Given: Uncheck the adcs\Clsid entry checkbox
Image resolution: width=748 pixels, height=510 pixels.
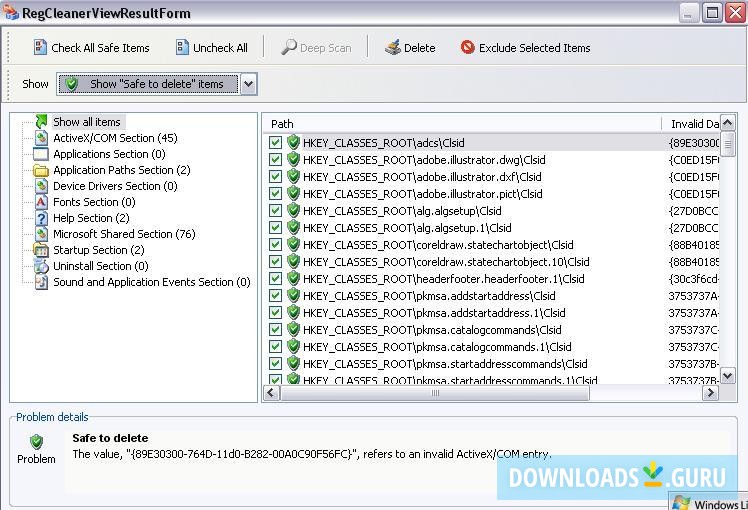Looking at the screenshot, I should (x=275, y=143).
